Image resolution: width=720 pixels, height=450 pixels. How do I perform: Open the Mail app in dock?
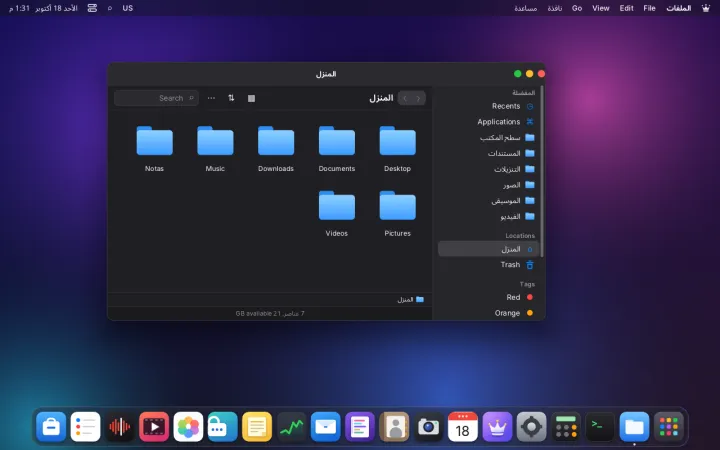click(x=326, y=427)
